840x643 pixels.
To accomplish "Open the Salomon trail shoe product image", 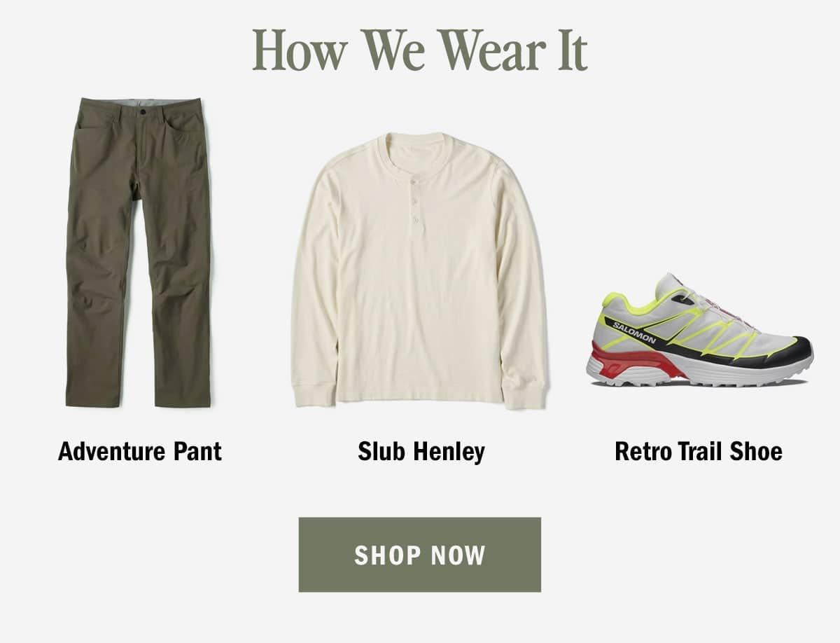I will pos(700,330).
